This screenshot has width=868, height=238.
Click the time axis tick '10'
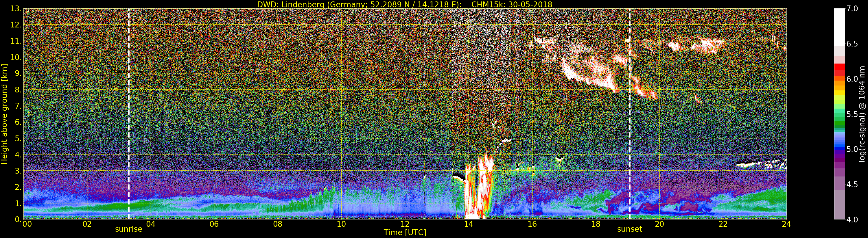point(341,224)
